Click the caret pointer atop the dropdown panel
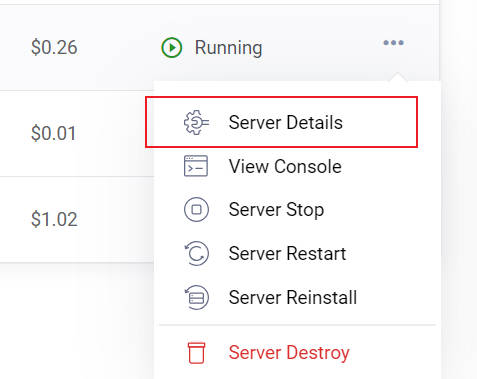The height and width of the screenshot is (379, 477). pyautogui.click(x=397, y=77)
